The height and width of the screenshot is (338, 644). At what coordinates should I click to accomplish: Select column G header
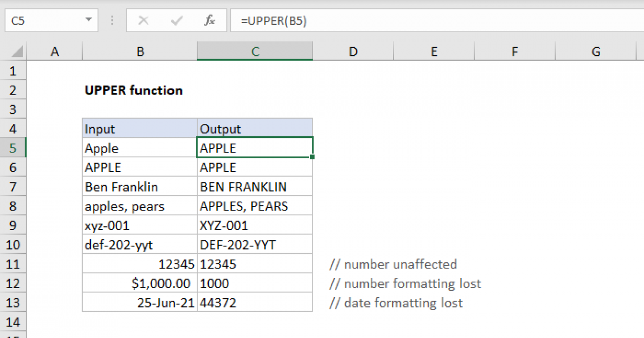tap(596, 52)
